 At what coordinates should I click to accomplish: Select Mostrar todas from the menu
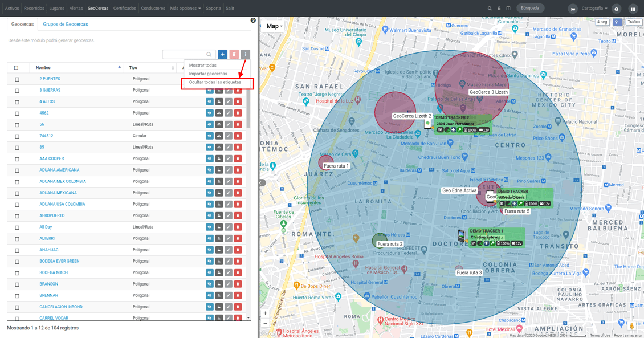coord(202,65)
